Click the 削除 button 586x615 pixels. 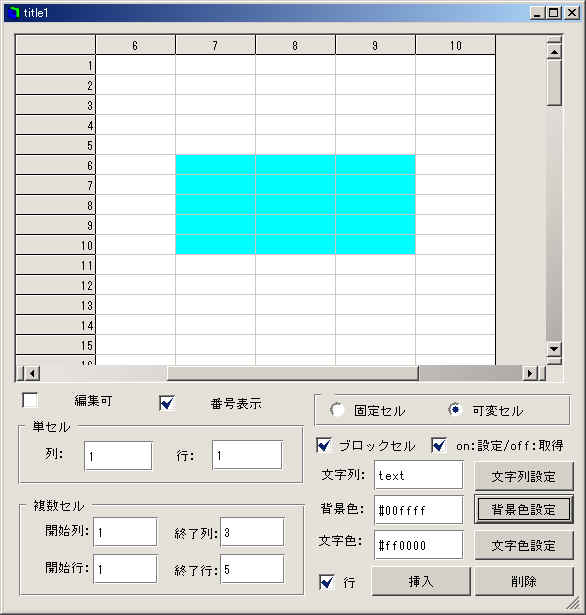coord(524,581)
